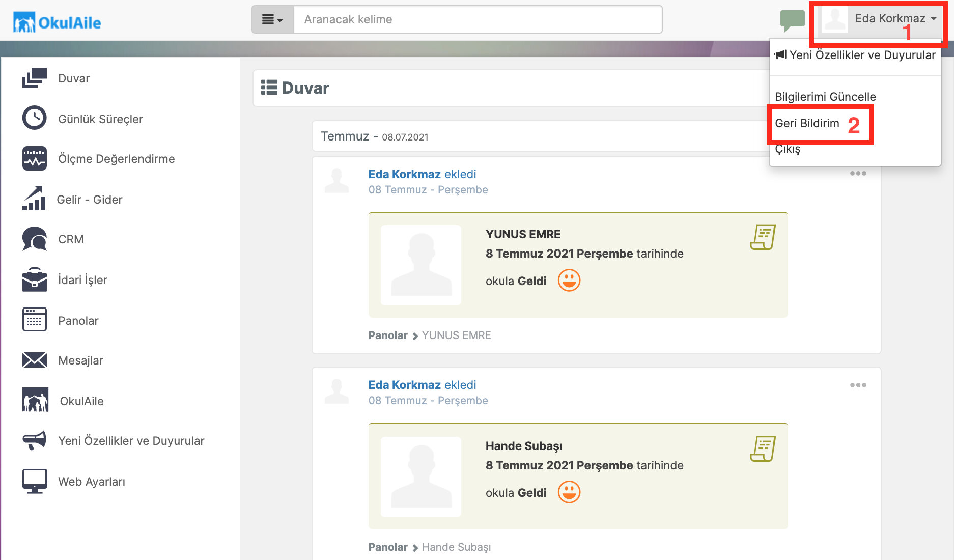954x560 pixels.
Task: Choose Bilgilerimi Güncelle from the user menu
Action: point(825,97)
